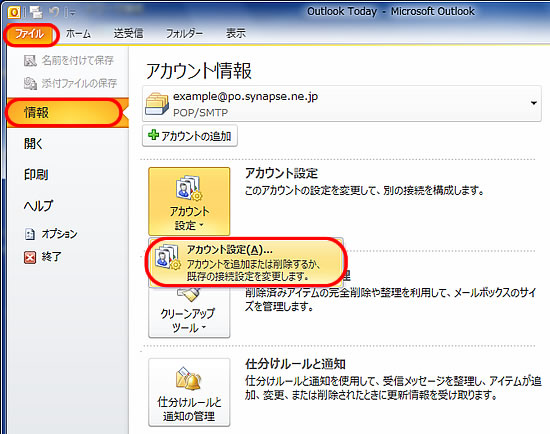Click the アカウント設定 large dropdown button
The height and width of the screenshot is (434, 550).
[x=189, y=201]
